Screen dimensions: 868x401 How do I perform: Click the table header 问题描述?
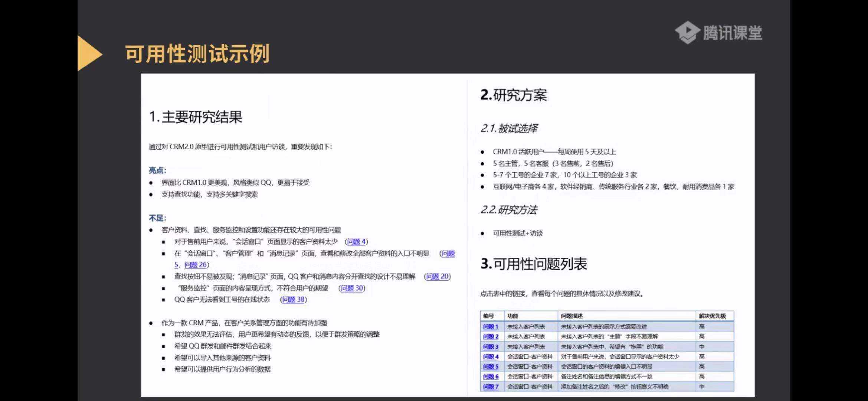572,316
